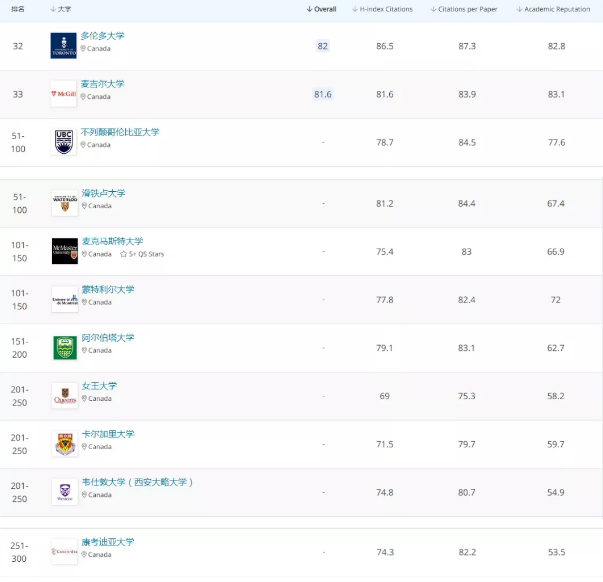The image size is (603, 582).
Task: Sort by Academic Reputation column
Action: (553, 9)
